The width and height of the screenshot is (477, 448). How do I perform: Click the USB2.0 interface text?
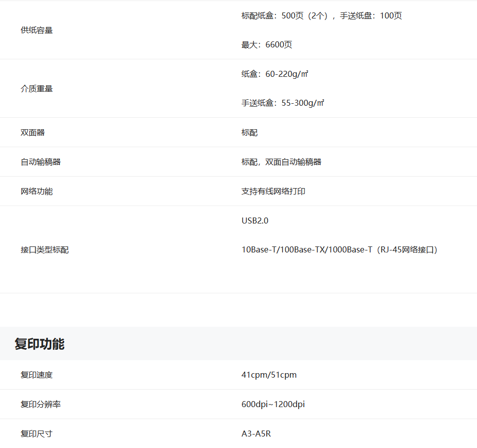point(255,221)
